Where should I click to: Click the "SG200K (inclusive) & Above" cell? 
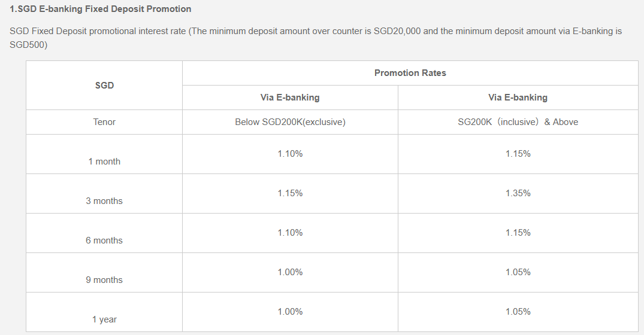[518, 122]
